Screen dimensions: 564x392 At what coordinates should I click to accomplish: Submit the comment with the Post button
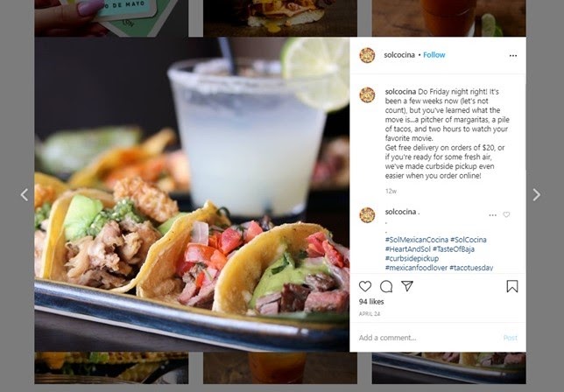(510, 338)
